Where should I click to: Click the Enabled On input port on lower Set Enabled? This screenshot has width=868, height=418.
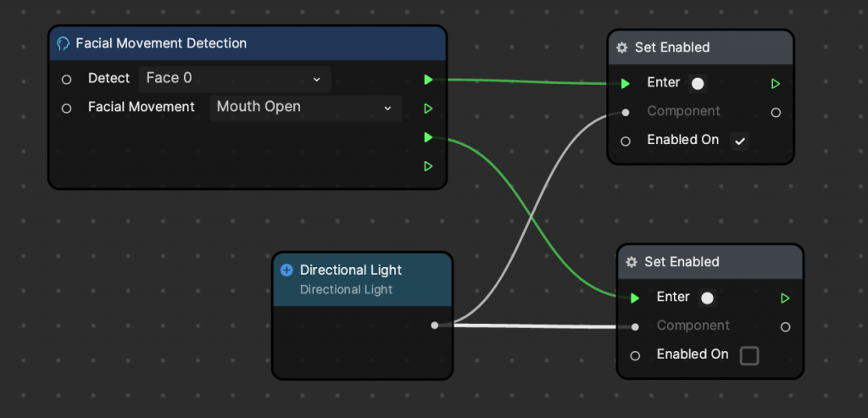635,356
